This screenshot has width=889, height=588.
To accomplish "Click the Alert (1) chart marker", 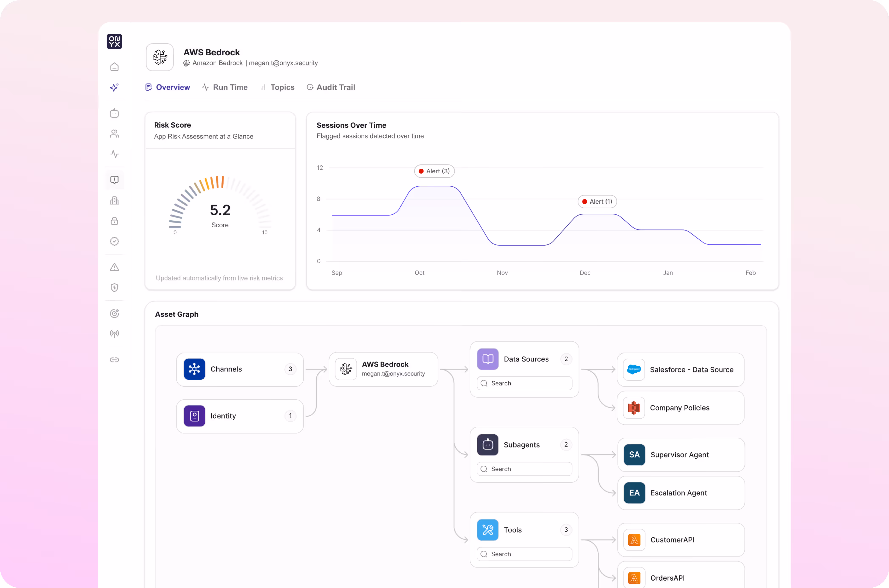I will pos(597,201).
